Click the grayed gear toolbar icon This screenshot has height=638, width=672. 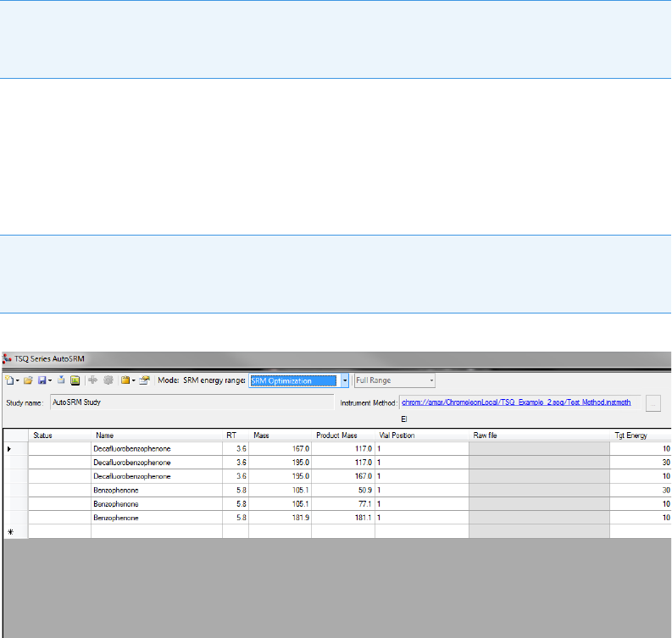[108, 380]
